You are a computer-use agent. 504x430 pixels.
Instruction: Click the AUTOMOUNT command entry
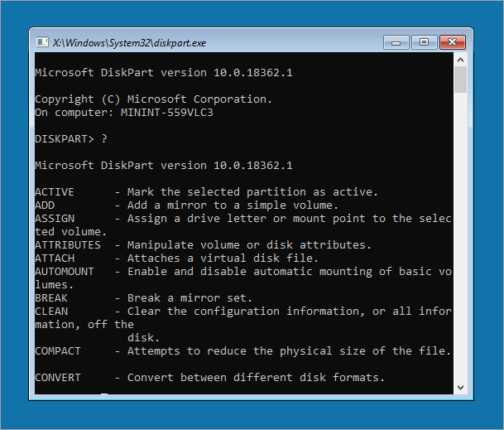[x=65, y=272]
